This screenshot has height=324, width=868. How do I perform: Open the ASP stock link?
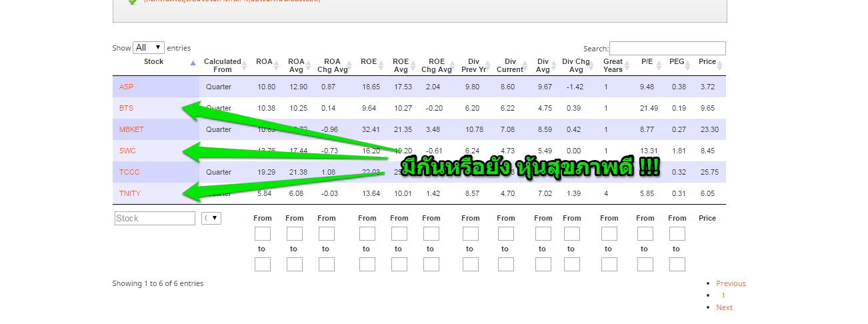pos(126,87)
